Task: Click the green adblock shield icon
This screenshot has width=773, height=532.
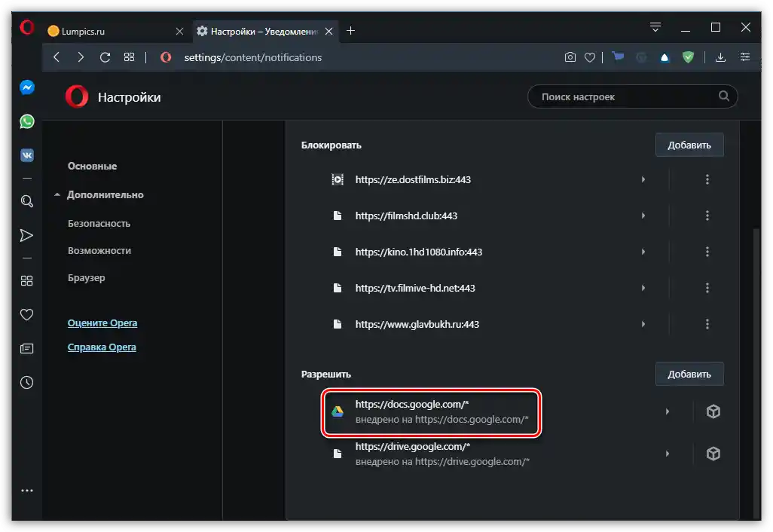Action: click(688, 57)
